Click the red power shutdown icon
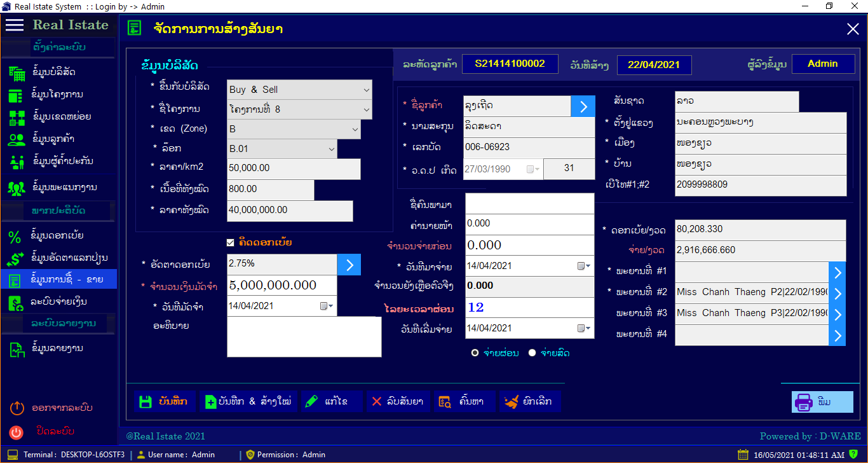Viewport: 868px width, 463px height. click(x=17, y=432)
